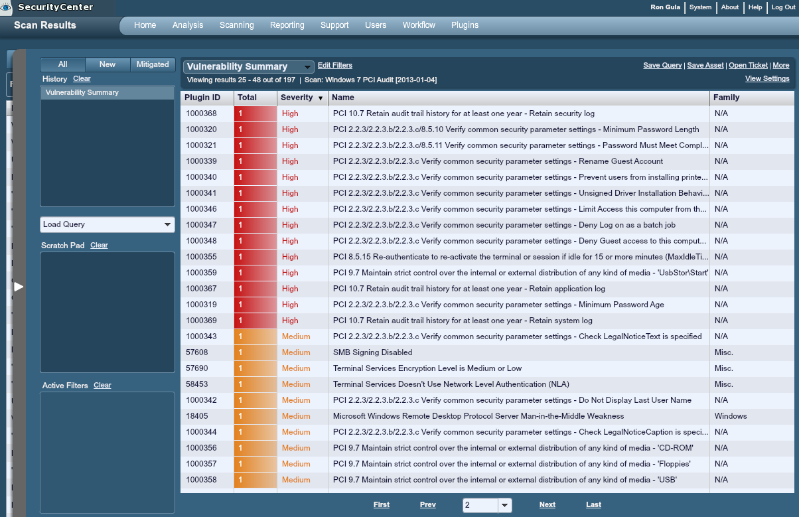Click the Edit Filters link
This screenshot has height=517, width=799.
[x=335, y=65]
